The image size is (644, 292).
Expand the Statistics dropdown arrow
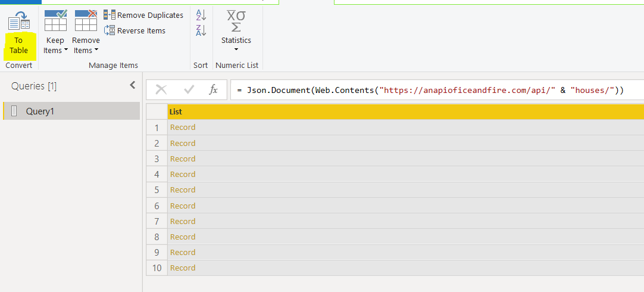tap(236, 50)
